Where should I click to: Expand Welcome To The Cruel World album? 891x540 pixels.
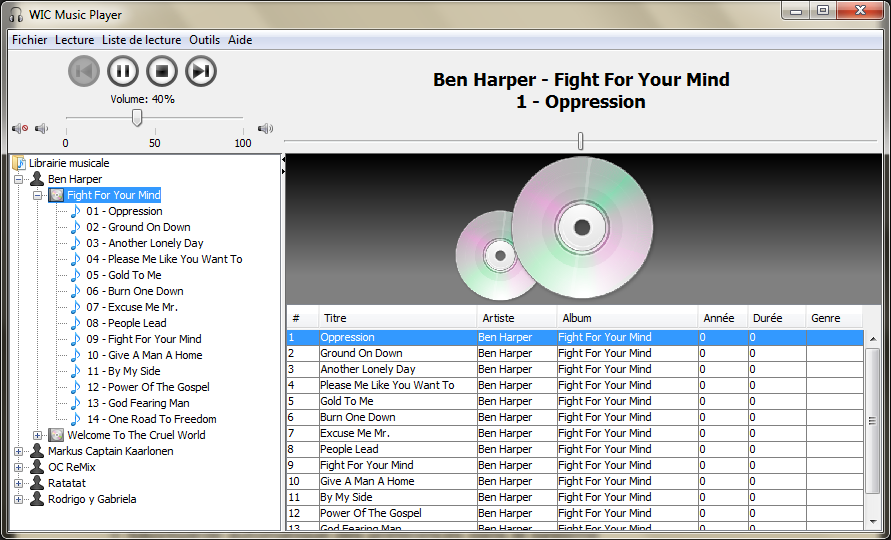pyautogui.click(x=38, y=435)
